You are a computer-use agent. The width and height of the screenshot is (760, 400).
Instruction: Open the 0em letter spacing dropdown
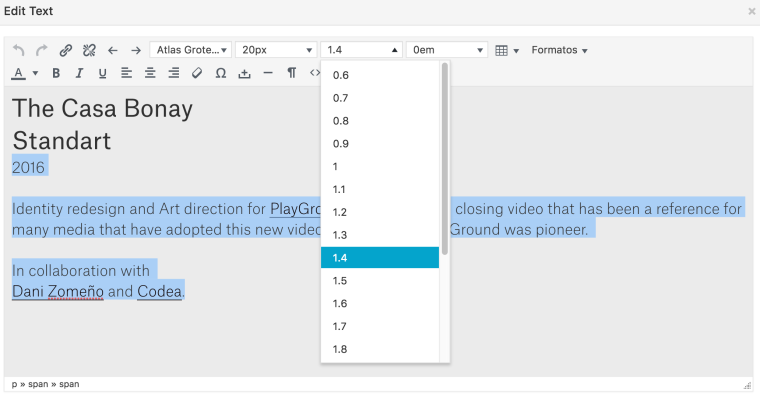click(447, 50)
